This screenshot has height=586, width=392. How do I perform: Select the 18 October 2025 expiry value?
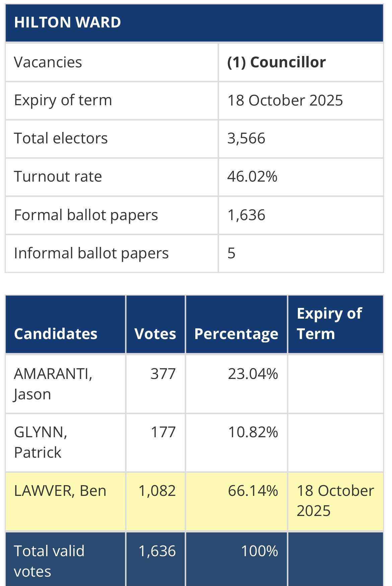285,101
